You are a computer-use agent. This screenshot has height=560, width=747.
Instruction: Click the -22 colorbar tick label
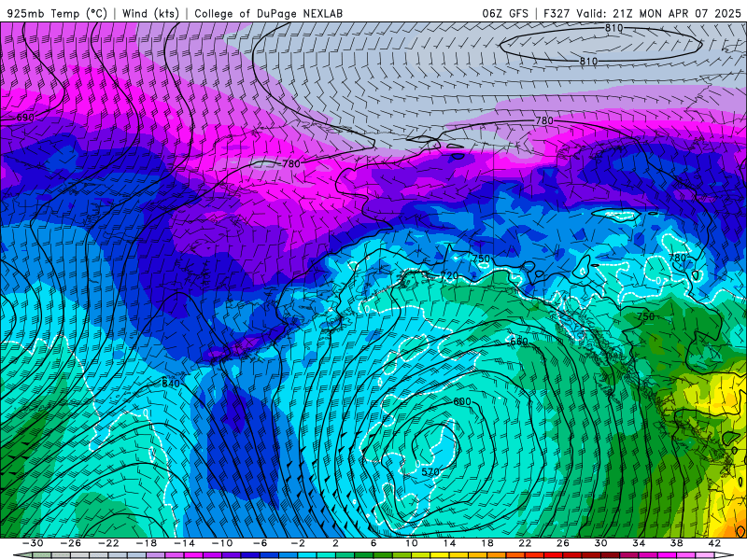[x=108, y=543]
